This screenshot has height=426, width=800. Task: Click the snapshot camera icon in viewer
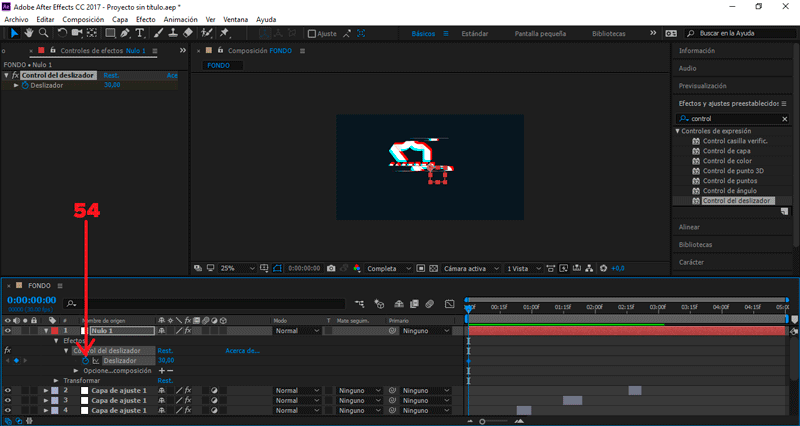(331, 268)
